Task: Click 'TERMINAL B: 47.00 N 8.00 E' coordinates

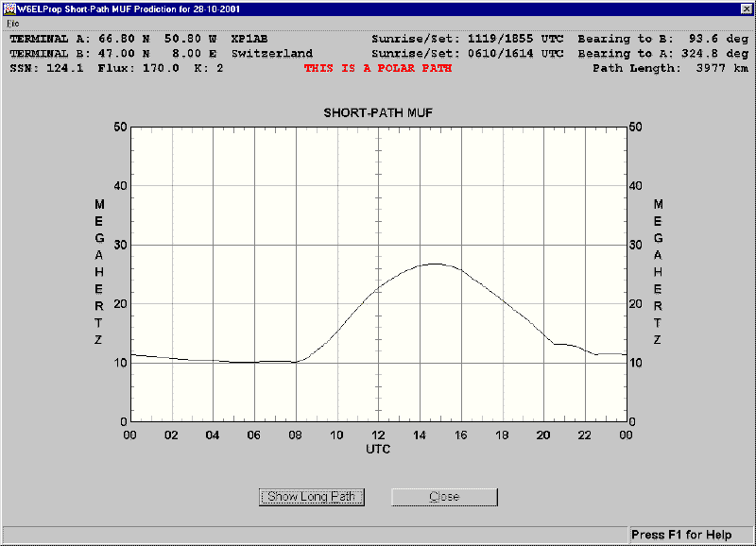Action: (113, 54)
